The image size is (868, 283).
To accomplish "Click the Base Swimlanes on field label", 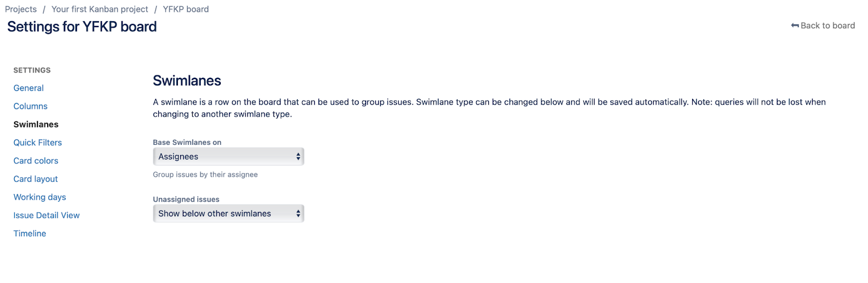I will [x=187, y=143].
